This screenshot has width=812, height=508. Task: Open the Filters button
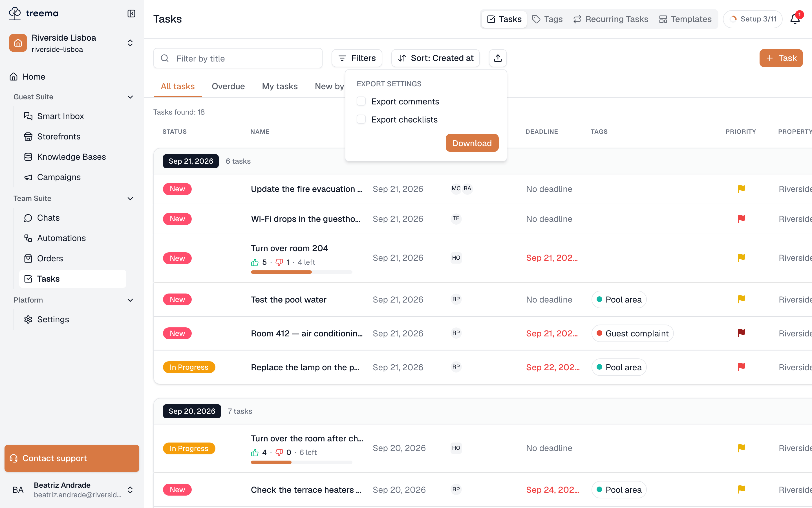tap(357, 58)
